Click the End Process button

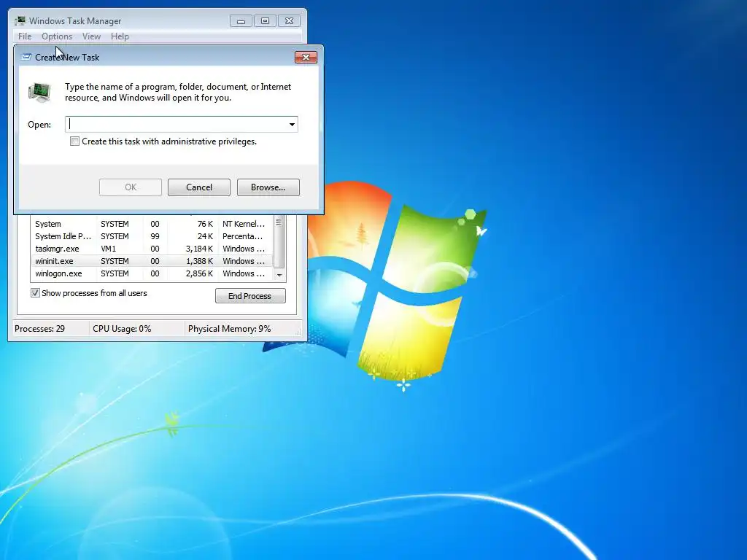click(250, 296)
